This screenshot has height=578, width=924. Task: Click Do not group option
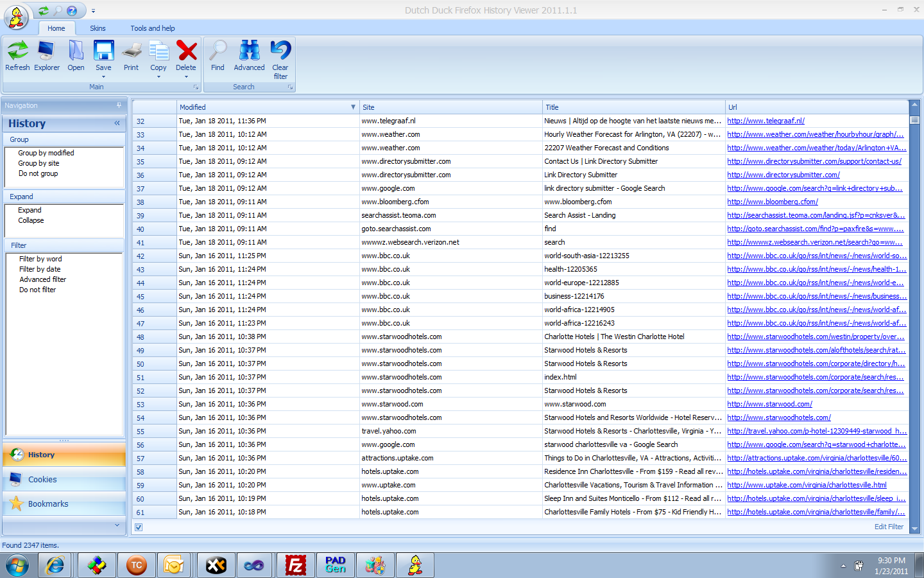(x=38, y=173)
